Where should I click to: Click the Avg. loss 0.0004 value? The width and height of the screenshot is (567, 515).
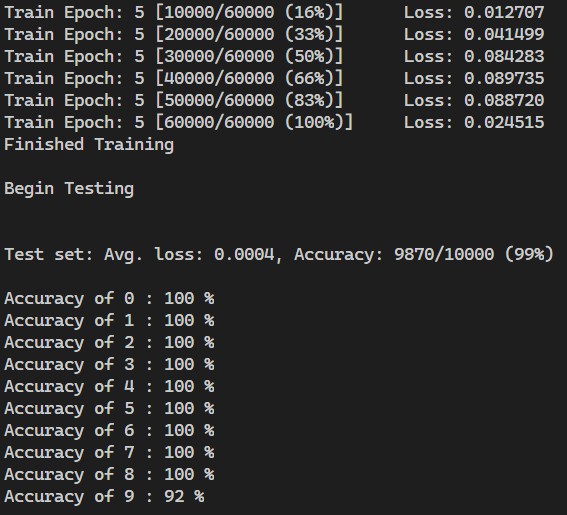[x=244, y=254]
